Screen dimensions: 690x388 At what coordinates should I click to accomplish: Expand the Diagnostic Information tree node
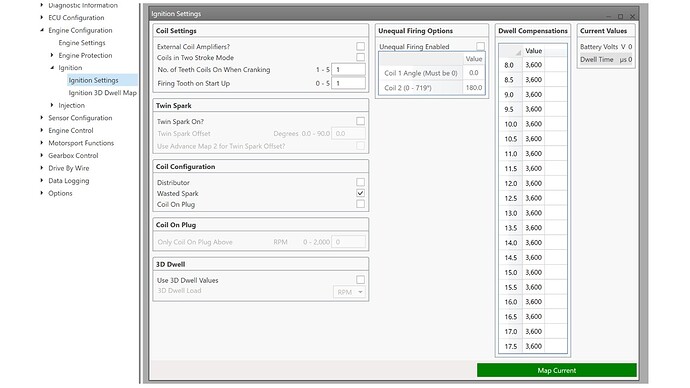tap(42, 5)
